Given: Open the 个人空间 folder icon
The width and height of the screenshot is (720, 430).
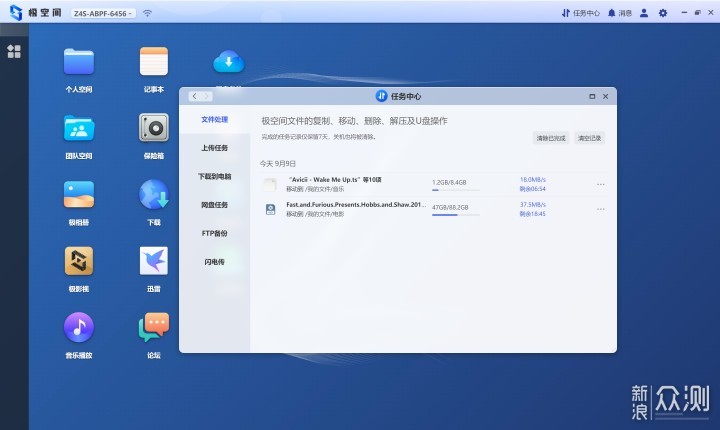Looking at the screenshot, I should pyautogui.click(x=79, y=62).
